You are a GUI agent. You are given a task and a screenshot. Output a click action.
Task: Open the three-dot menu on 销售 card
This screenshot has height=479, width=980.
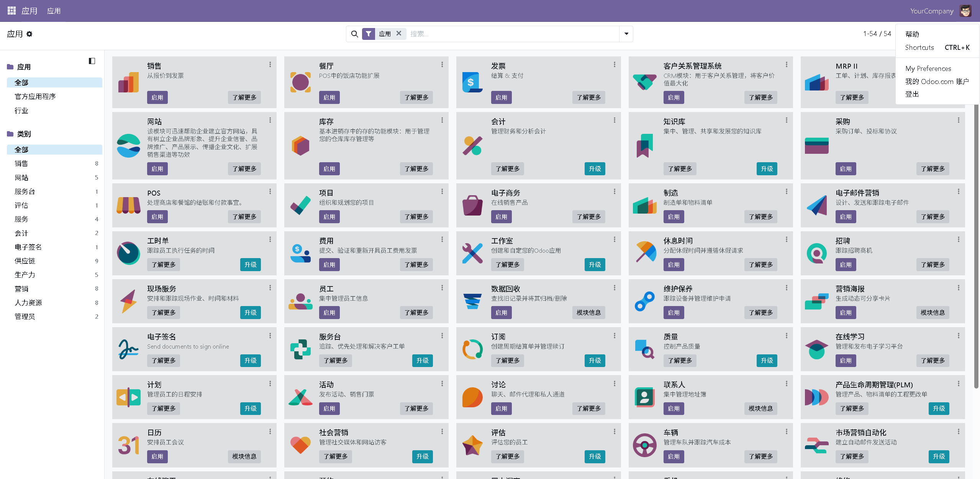[x=270, y=64]
